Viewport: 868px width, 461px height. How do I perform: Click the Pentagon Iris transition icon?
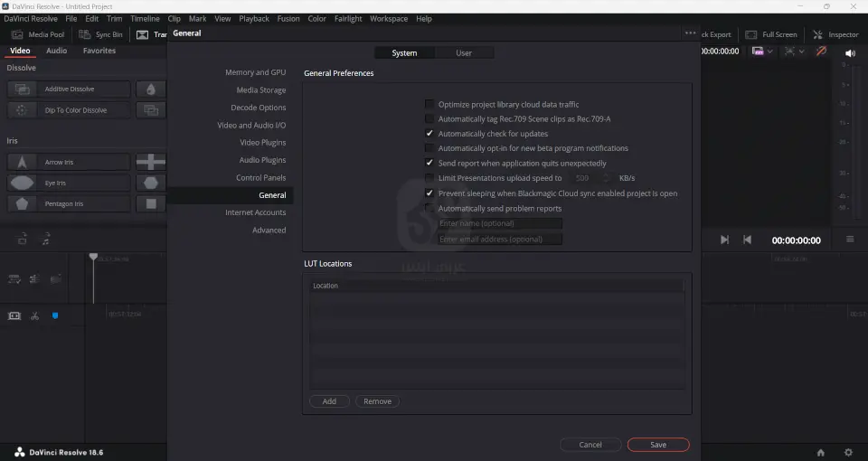(x=22, y=203)
